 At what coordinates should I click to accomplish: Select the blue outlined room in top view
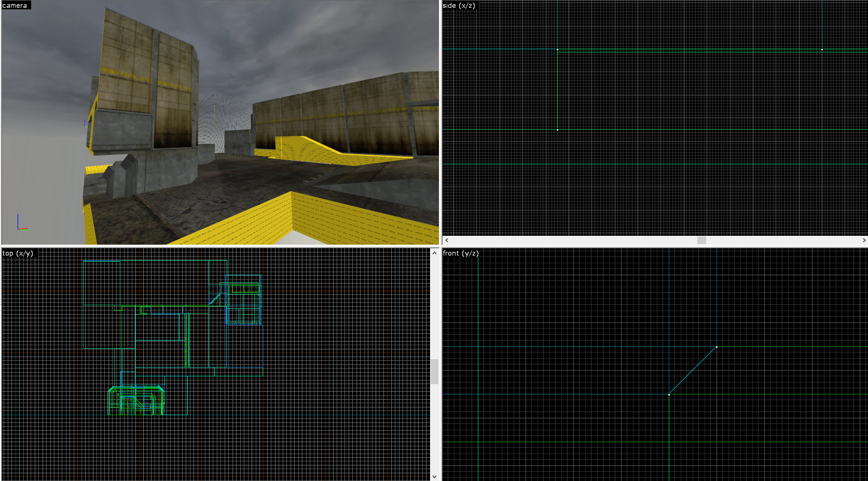click(243, 300)
